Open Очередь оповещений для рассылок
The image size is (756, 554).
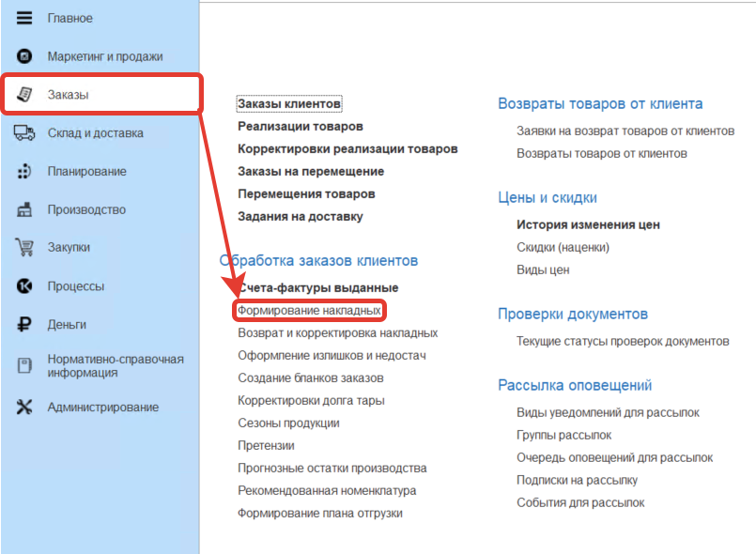coord(614,457)
